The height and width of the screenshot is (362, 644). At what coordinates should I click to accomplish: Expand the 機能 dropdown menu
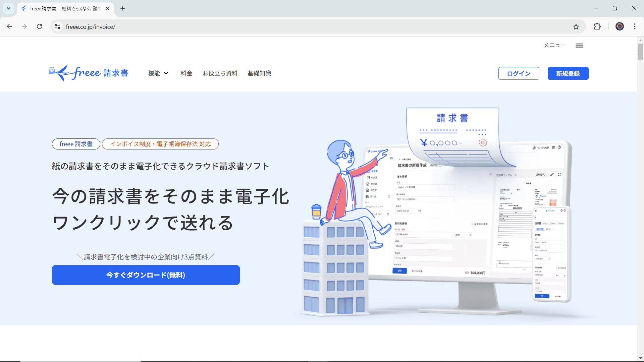[x=158, y=73]
